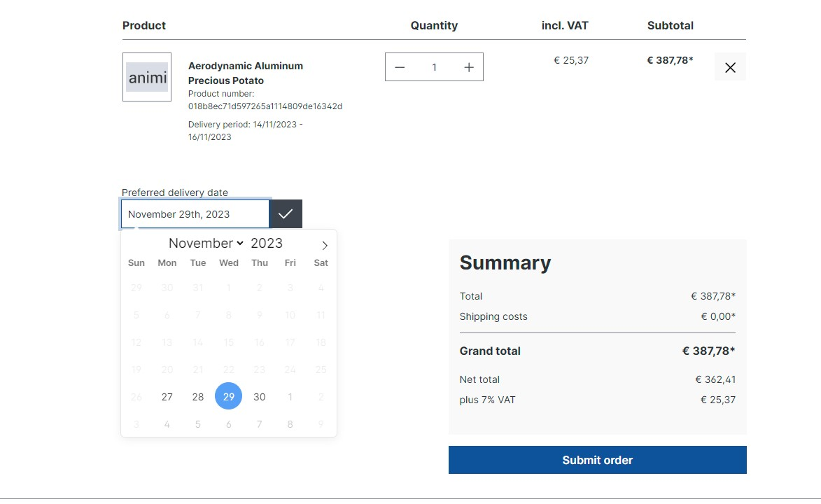Click the Quantity column header

[434, 25]
